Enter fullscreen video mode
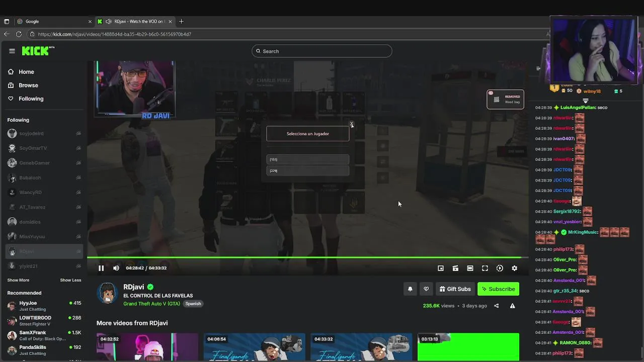This screenshot has height=362, width=644. click(485, 268)
